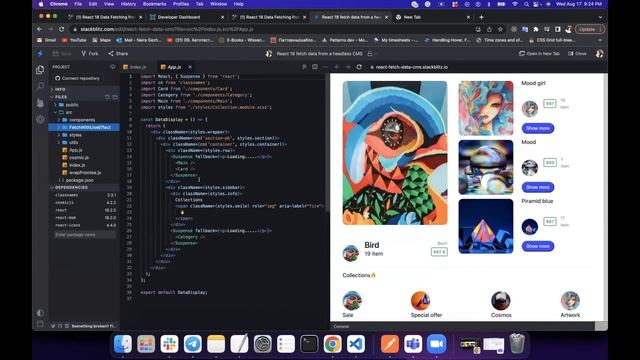The width and height of the screenshot is (640, 360).
Task: Click Open in New Tab
Action: (x=539, y=53)
